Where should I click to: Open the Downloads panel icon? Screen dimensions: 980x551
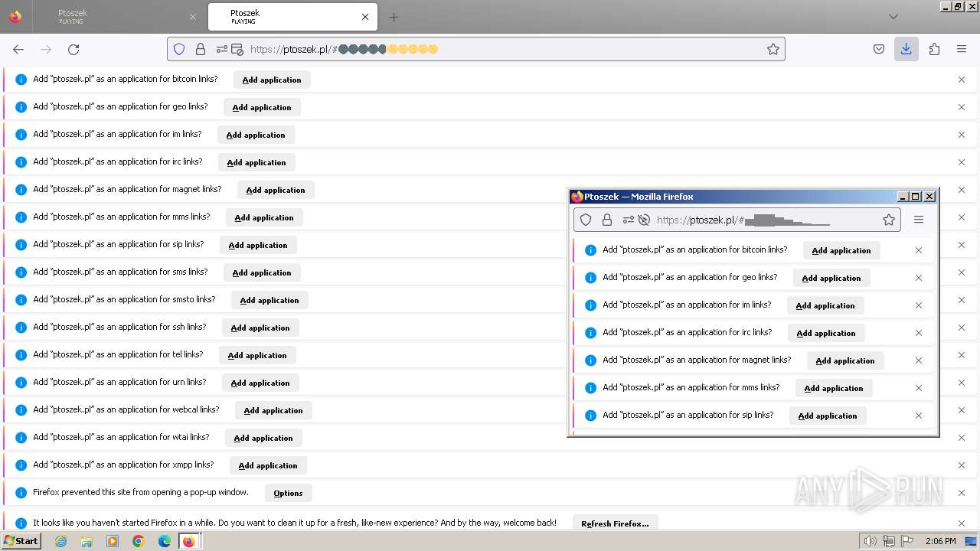(x=906, y=49)
